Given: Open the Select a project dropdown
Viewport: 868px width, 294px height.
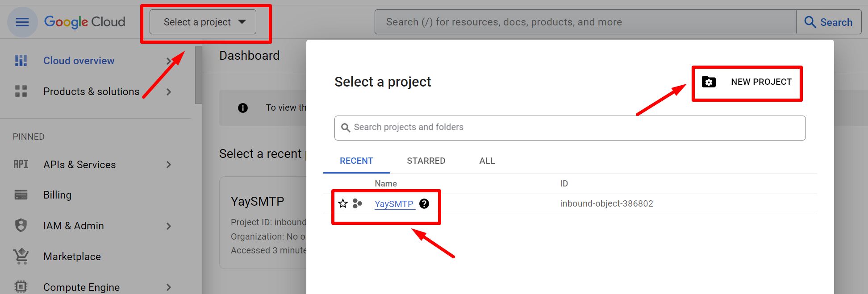Looking at the screenshot, I should [x=203, y=22].
